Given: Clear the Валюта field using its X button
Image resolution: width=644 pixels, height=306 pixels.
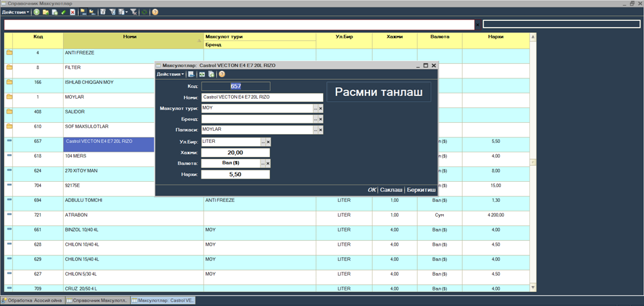Looking at the screenshot, I should click(x=268, y=163).
